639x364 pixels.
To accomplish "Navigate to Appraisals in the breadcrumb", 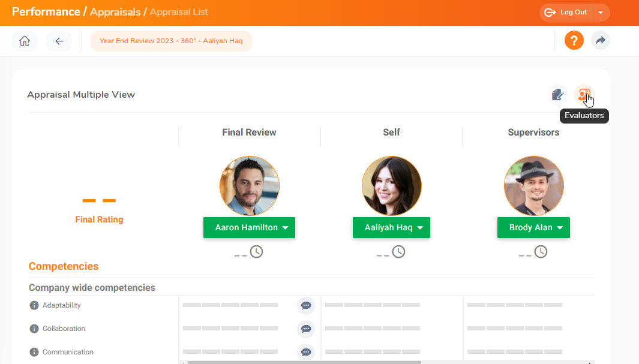I will point(115,12).
